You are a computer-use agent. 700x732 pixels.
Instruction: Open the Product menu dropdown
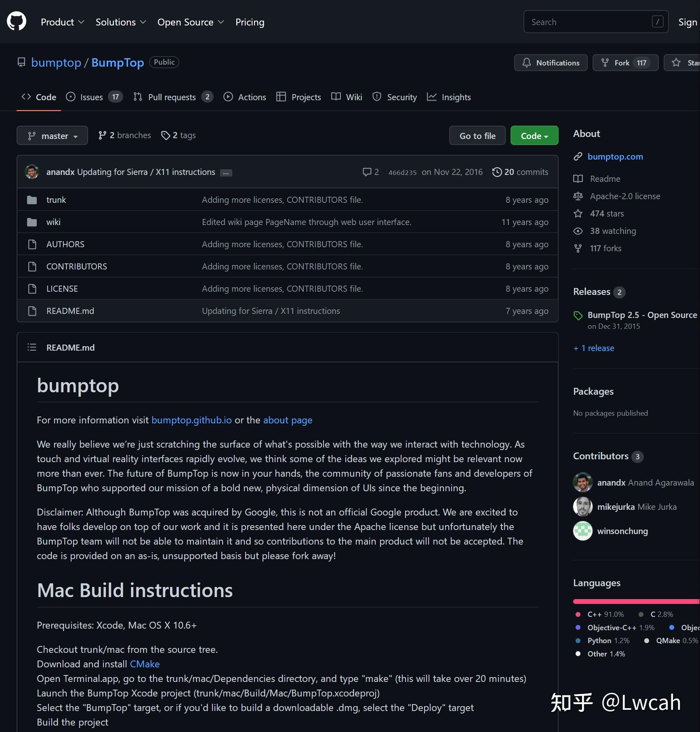click(62, 22)
